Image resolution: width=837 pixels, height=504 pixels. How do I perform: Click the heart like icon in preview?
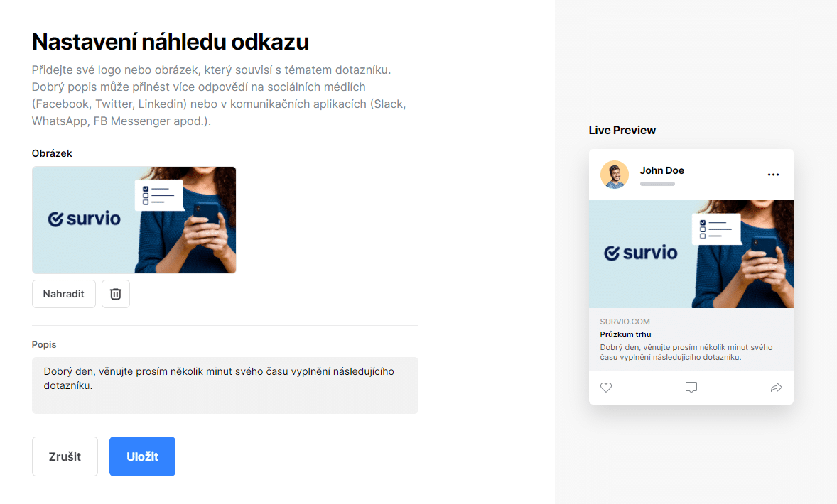(x=606, y=387)
